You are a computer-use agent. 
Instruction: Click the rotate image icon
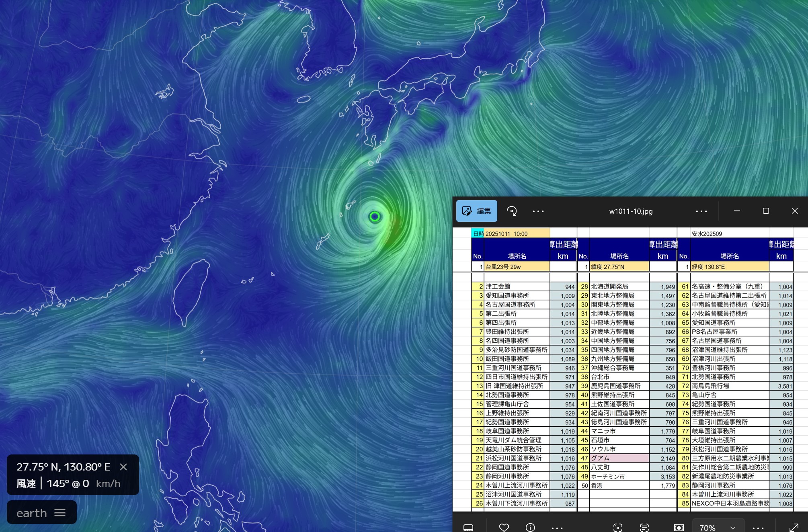click(512, 211)
